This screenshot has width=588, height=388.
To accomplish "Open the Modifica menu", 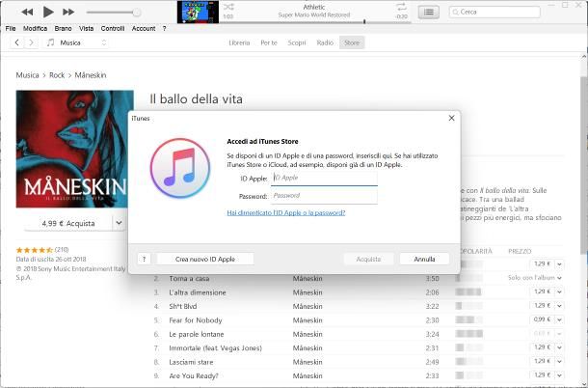I will (x=36, y=29).
